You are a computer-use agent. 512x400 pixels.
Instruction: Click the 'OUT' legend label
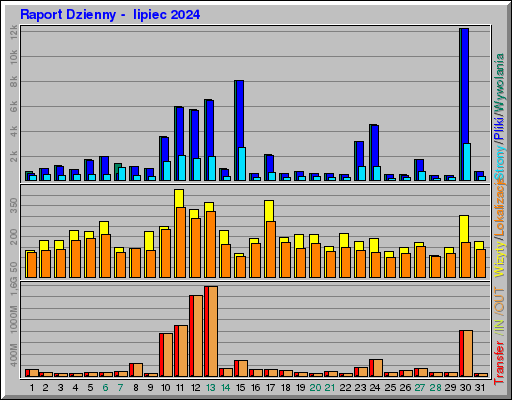[x=500, y=300]
